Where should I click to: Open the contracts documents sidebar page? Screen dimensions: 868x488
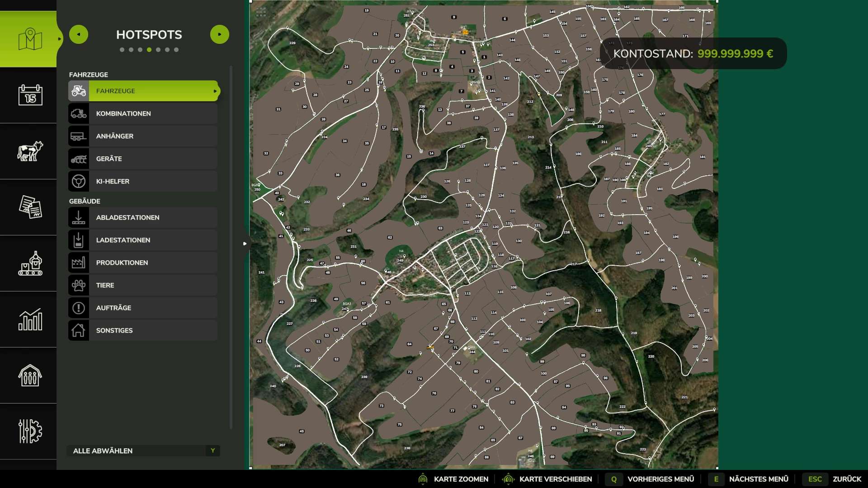(30, 207)
